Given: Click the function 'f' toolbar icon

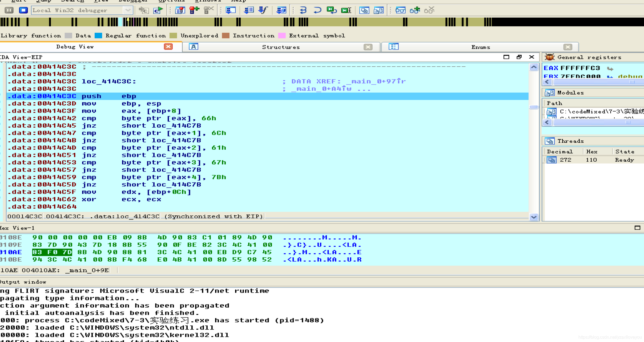Looking at the screenshot, I should (263, 10).
